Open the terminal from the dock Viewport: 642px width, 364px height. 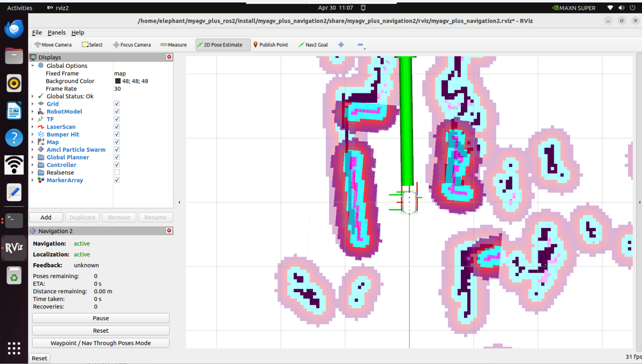tap(14, 220)
